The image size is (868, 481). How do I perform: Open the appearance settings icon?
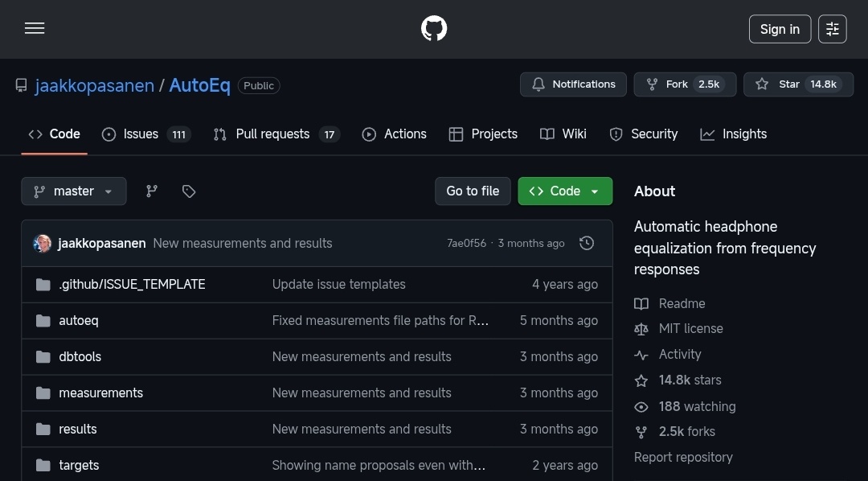[832, 29]
